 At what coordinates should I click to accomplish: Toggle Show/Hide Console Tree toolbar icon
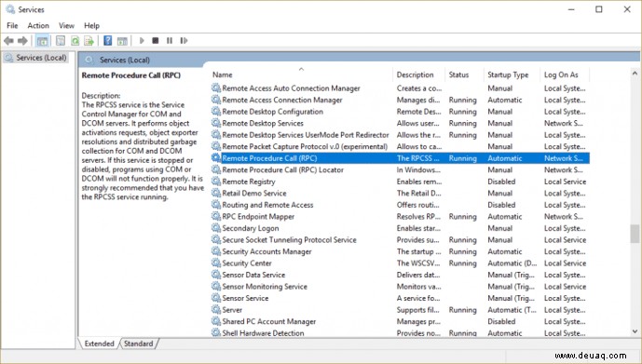coord(42,40)
